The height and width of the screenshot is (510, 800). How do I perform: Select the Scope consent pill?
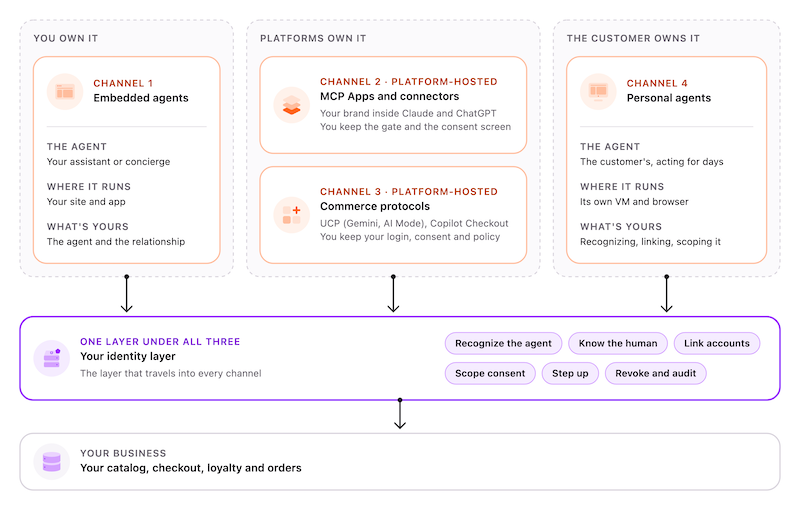490,373
